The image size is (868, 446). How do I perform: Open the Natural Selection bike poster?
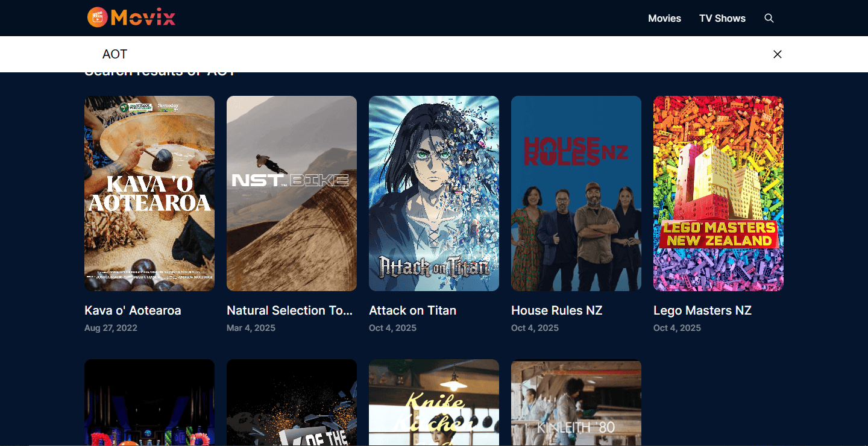click(x=292, y=193)
